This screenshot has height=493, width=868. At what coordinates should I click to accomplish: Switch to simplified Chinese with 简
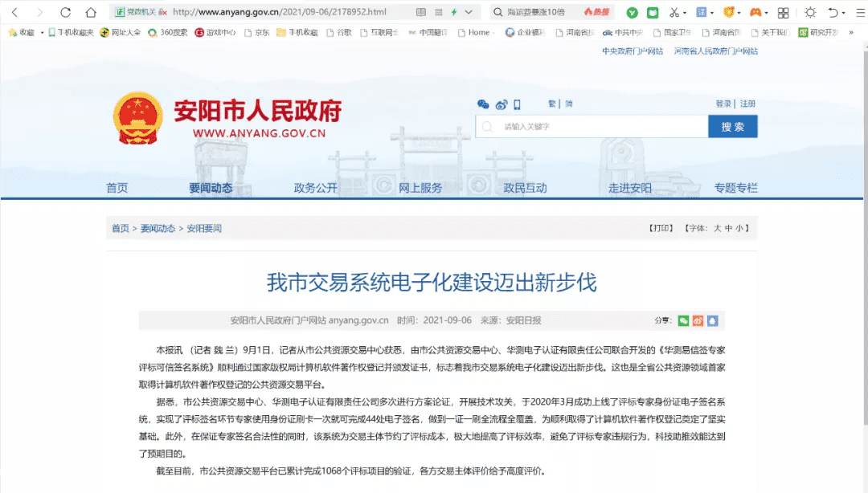(x=568, y=104)
